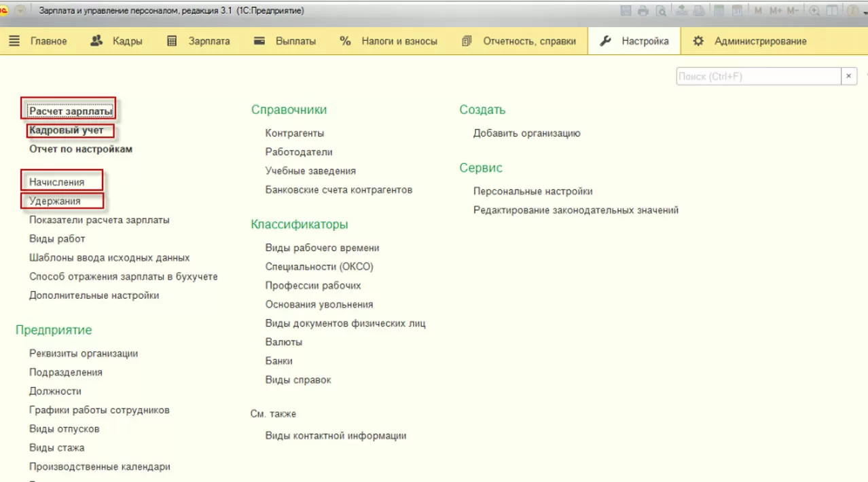The width and height of the screenshot is (868, 482).
Task: Open Показатели расчета зарплаты
Action: click(99, 220)
